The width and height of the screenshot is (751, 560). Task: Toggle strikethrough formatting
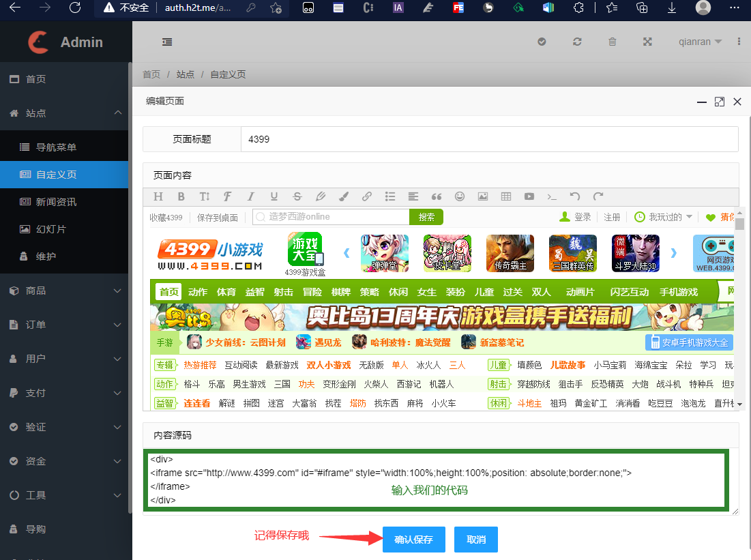(x=297, y=196)
